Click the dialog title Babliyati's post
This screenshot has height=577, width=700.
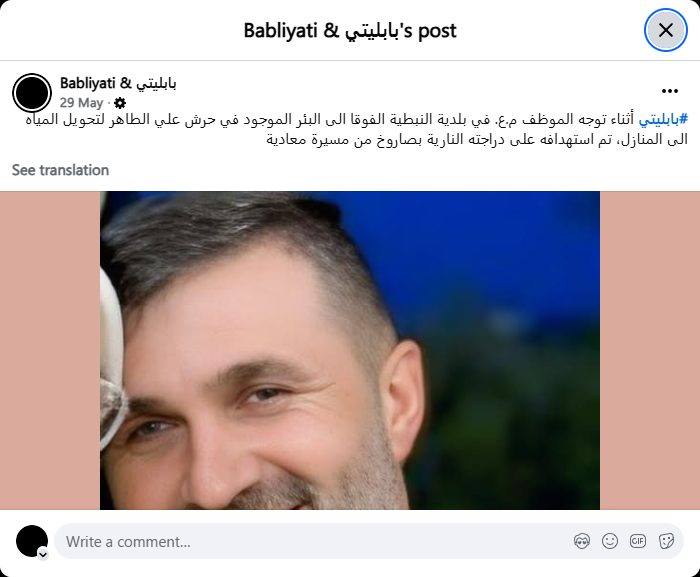click(x=350, y=31)
